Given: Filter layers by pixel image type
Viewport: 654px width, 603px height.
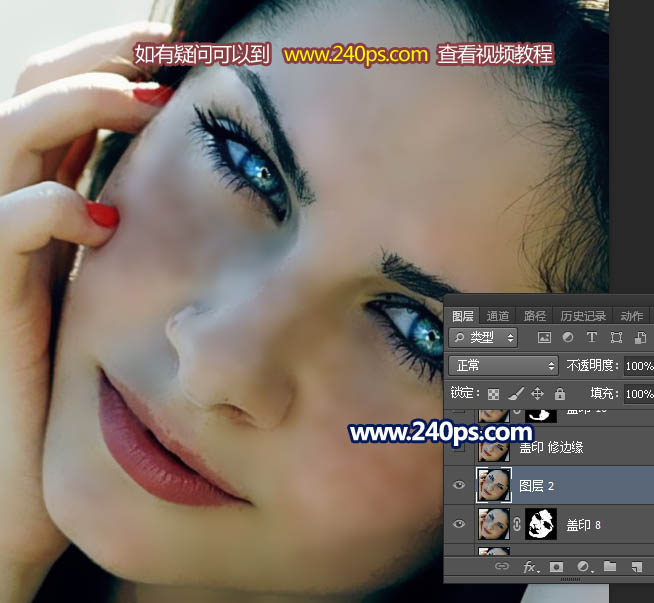Looking at the screenshot, I should pos(544,337).
